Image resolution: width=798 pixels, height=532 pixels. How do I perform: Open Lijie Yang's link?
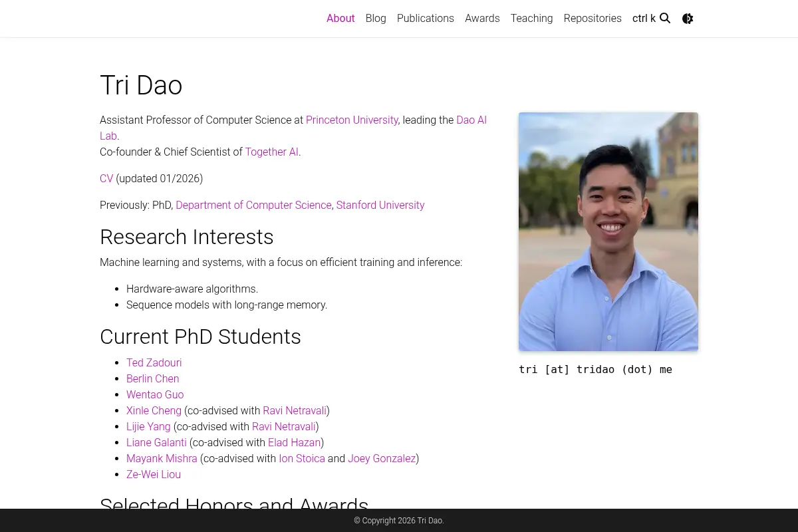point(148,427)
